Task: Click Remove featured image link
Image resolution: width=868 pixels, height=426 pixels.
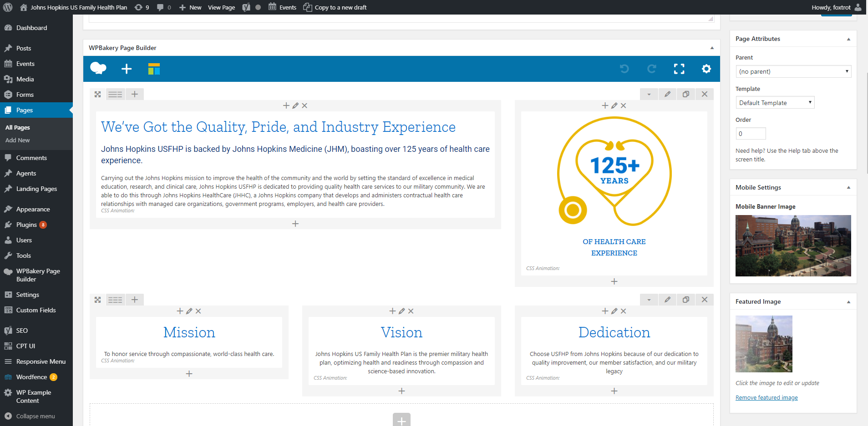Action: pyautogui.click(x=766, y=398)
